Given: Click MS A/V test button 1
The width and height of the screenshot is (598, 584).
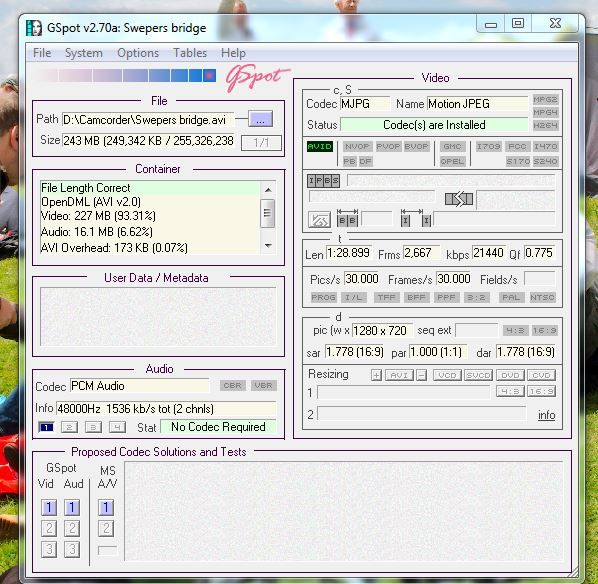Looking at the screenshot, I should coord(106,507).
